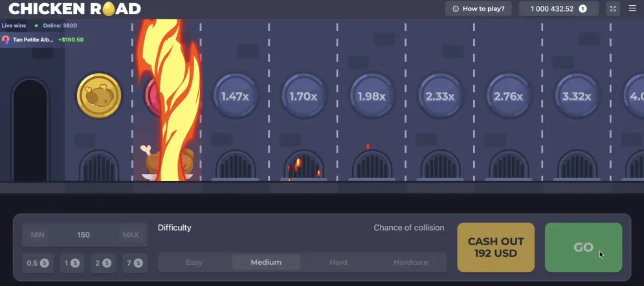Click the sewer grate under 1.98x
This screenshot has width=644, height=286.
coord(372,165)
